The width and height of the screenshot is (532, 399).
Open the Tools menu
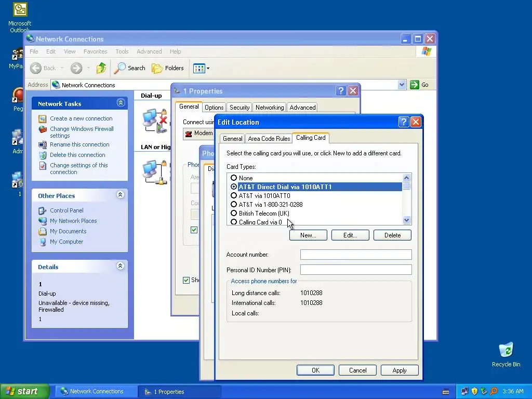pyautogui.click(x=122, y=51)
